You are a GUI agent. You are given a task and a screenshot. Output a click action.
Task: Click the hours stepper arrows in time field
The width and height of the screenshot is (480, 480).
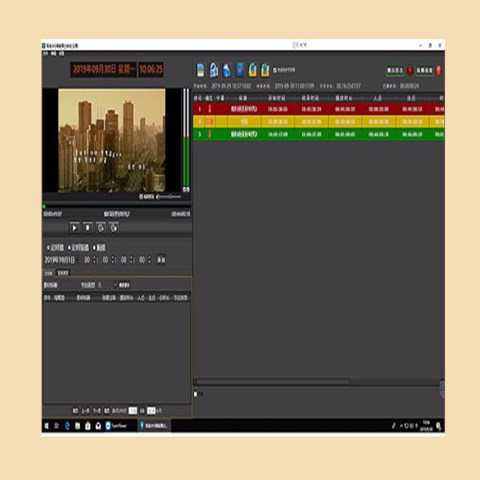95,260
